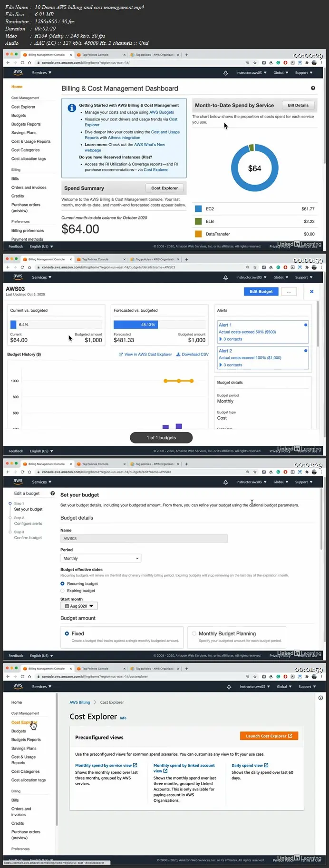This screenshot has height=868, width=329.
Task: Click the Bill Details button
Action: point(298,105)
